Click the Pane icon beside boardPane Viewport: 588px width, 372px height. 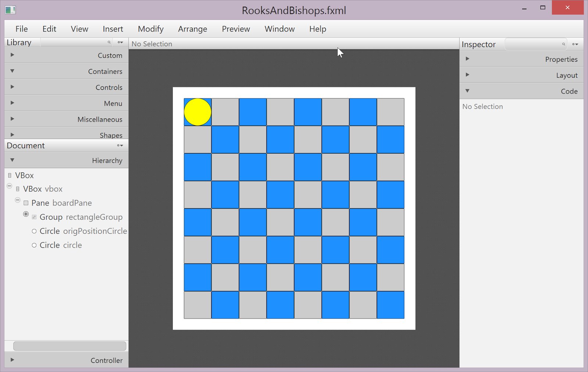point(26,203)
